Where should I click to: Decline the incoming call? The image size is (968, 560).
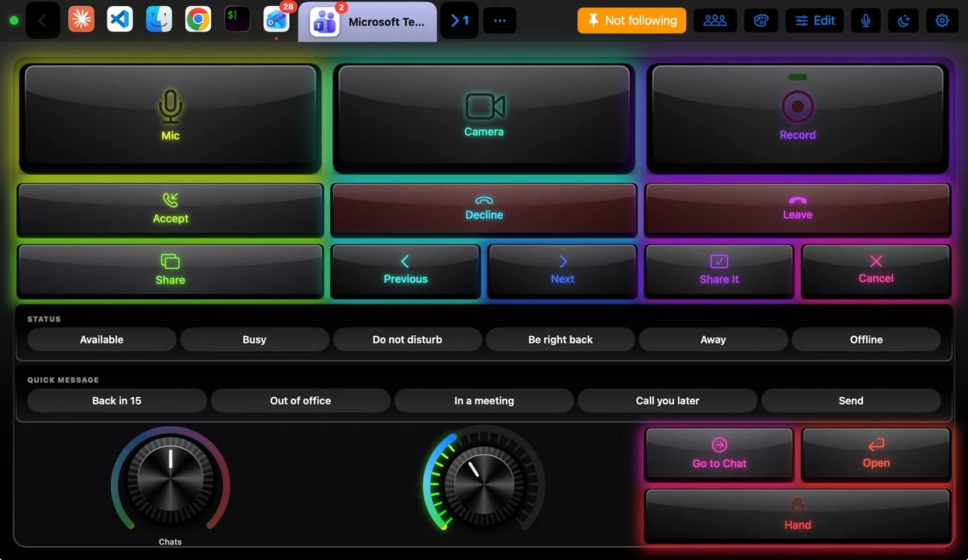484,209
